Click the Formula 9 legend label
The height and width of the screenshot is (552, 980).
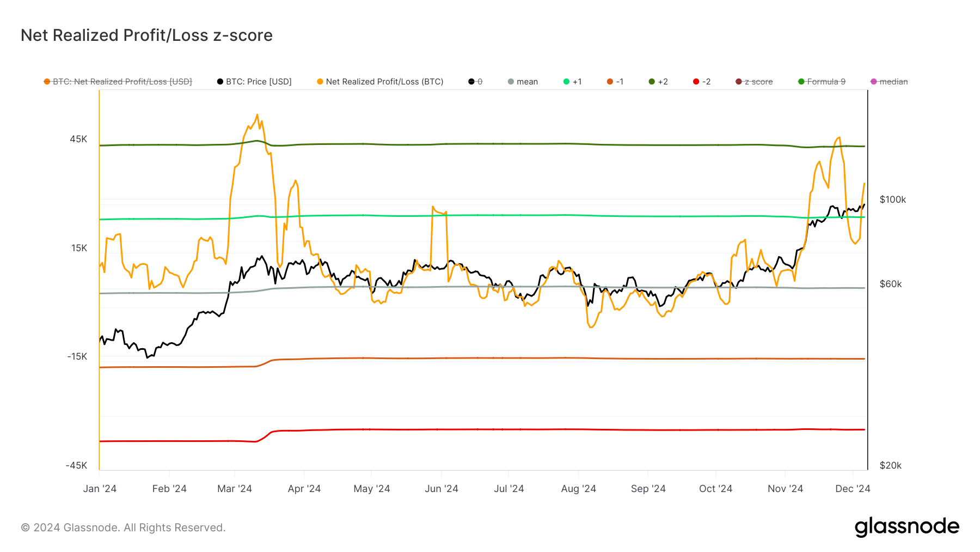[x=826, y=82]
